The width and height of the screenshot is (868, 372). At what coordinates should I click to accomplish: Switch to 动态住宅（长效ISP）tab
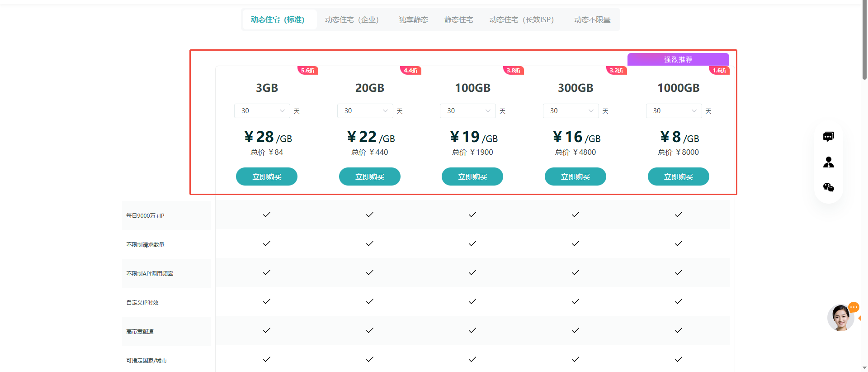coord(521,20)
